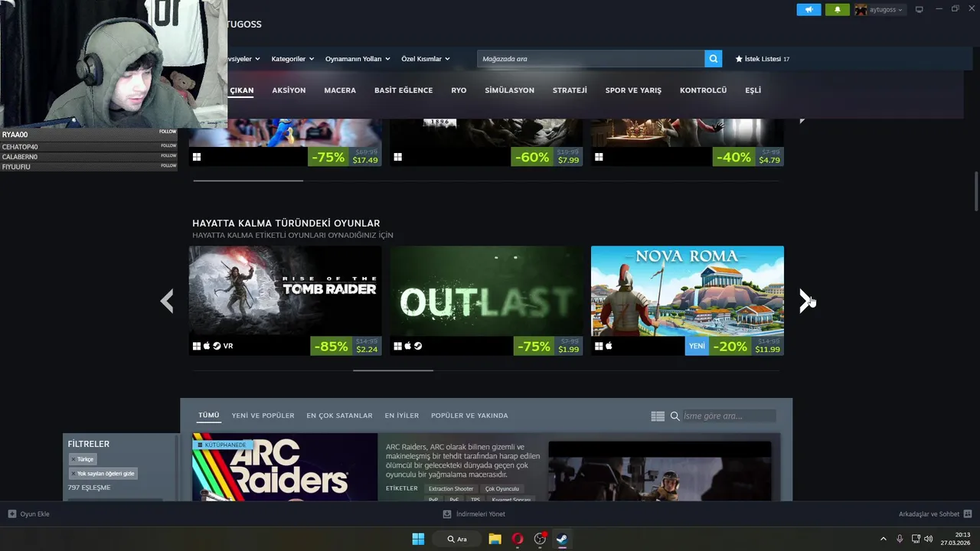980x551 pixels.
Task: Click the SteamOS icon under Tomb Raider
Action: (x=217, y=346)
